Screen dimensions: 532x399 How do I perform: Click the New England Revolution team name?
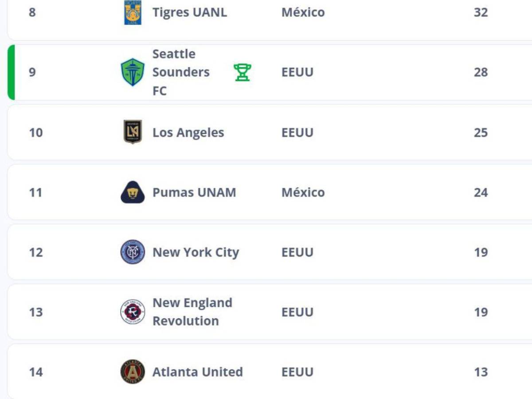[x=192, y=312]
